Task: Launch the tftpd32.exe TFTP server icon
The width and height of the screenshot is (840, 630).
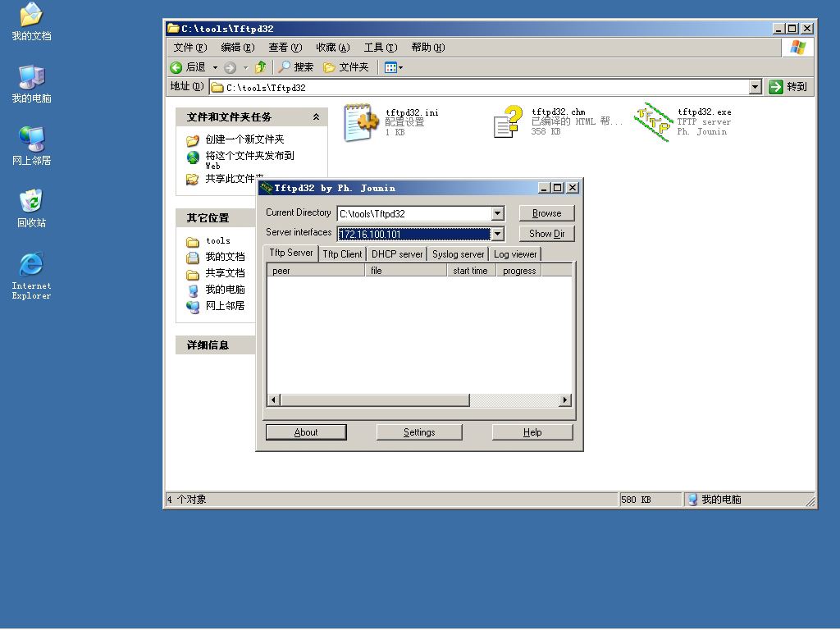Action: pos(652,122)
